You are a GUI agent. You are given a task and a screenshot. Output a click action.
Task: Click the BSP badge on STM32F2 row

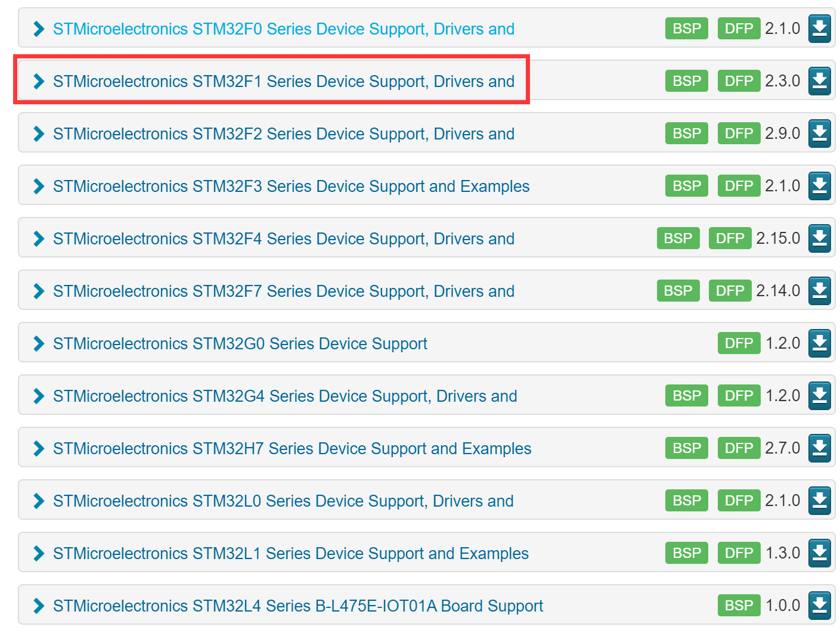point(687,134)
